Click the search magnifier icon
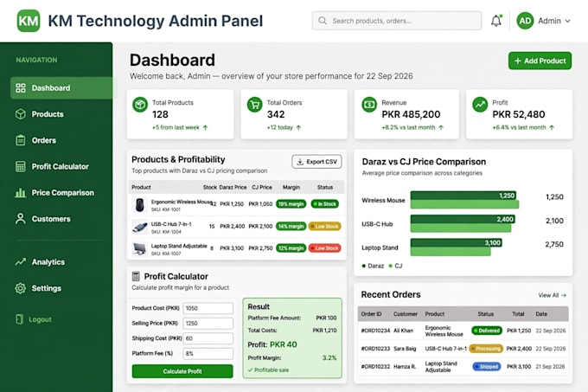The height and width of the screenshot is (392, 588). pos(323,21)
